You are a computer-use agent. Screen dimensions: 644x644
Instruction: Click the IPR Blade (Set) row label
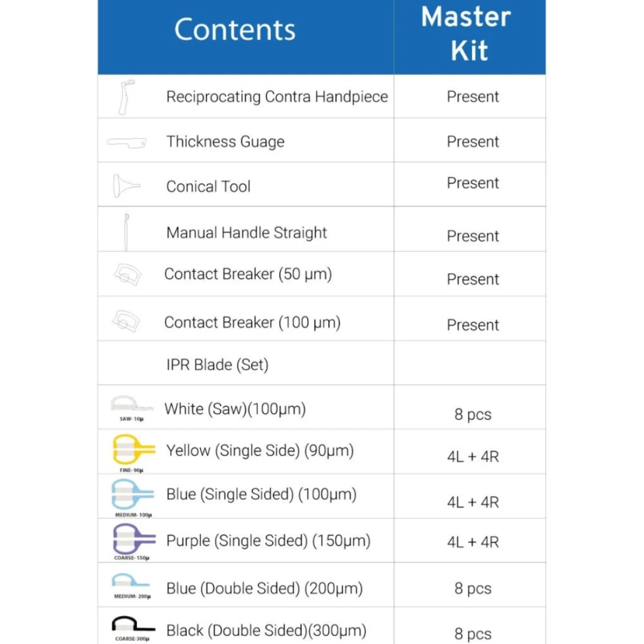click(x=217, y=365)
